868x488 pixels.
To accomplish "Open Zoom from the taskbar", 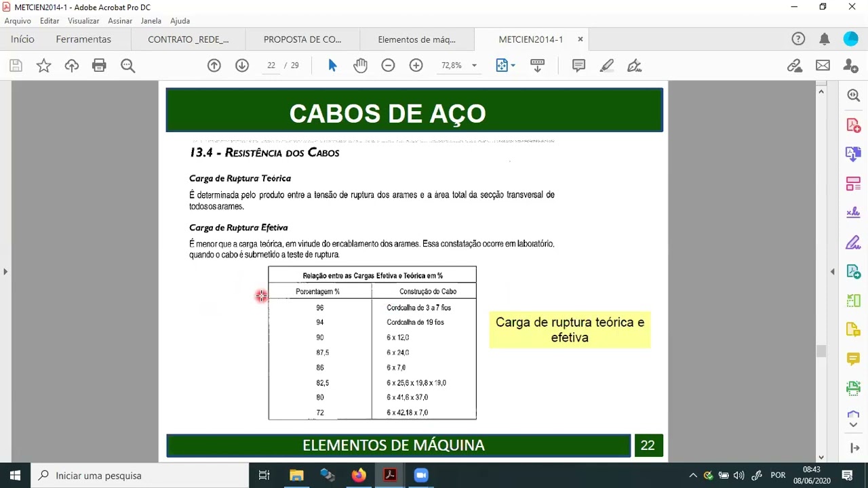I will pyautogui.click(x=421, y=475).
